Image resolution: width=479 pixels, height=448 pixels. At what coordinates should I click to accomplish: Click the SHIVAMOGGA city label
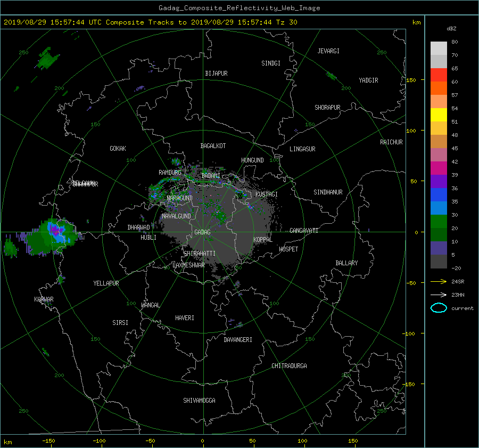[x=199, y=400]
